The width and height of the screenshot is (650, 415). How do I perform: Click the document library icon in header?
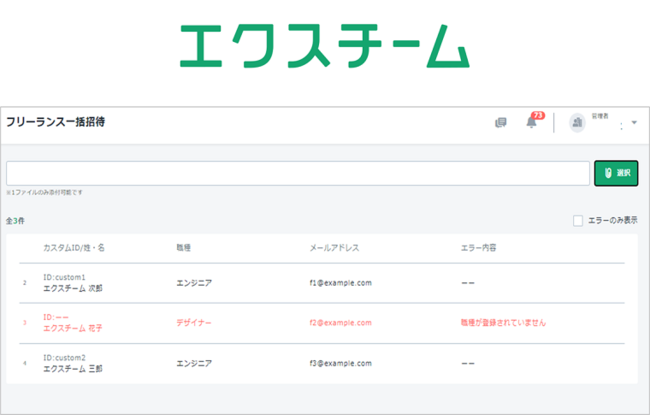click(501, 123)
